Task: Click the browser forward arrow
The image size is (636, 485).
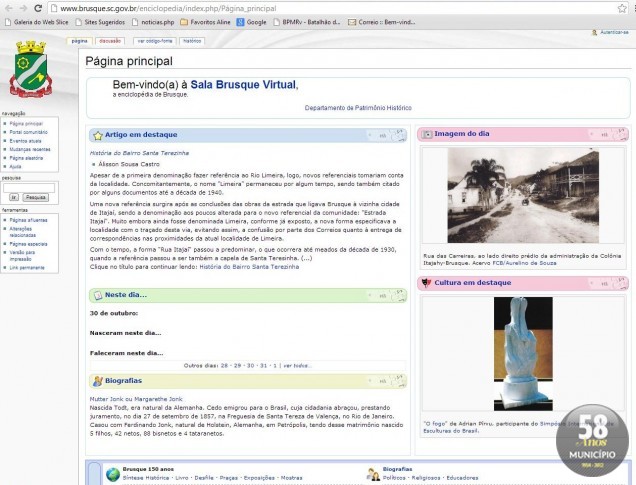Action: pyautogui.click(x=23, y=8)
